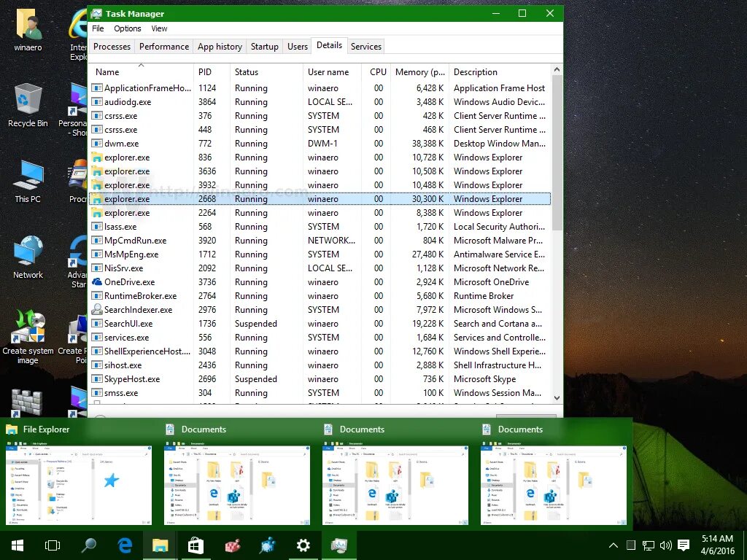The height and width of the screenshot is (560, 747).
Task: Select explorer.exe with PID 2264
Action: point(320,213)
